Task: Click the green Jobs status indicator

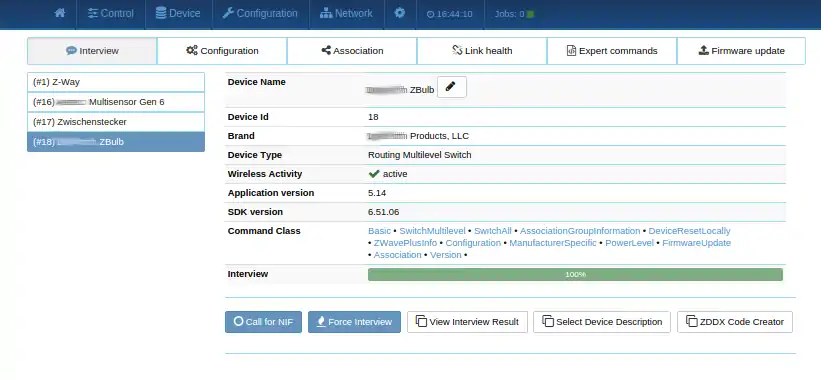Action: pyautogui.click(x=530, y=14)
